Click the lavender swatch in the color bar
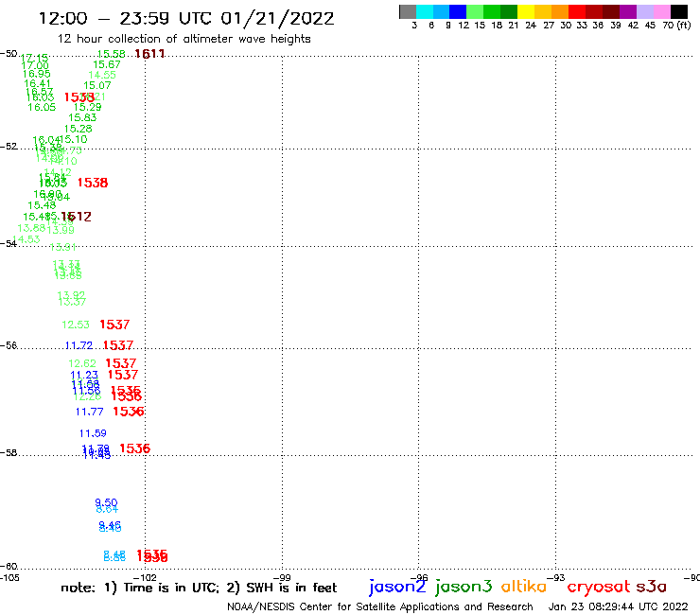The image size is (700, 615). coord(644,11)
